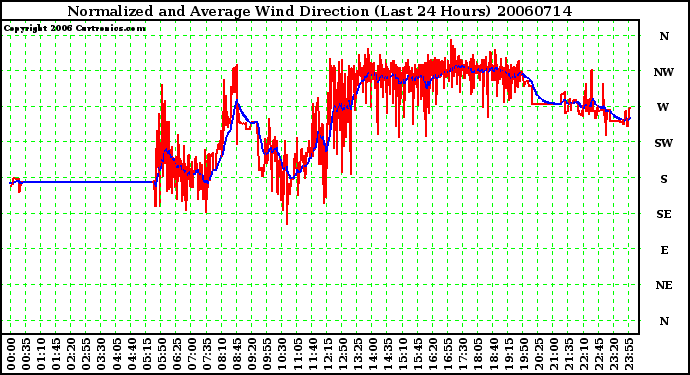Click the 'NW' direction label
The image size is (690, 375).
(664, 72)
